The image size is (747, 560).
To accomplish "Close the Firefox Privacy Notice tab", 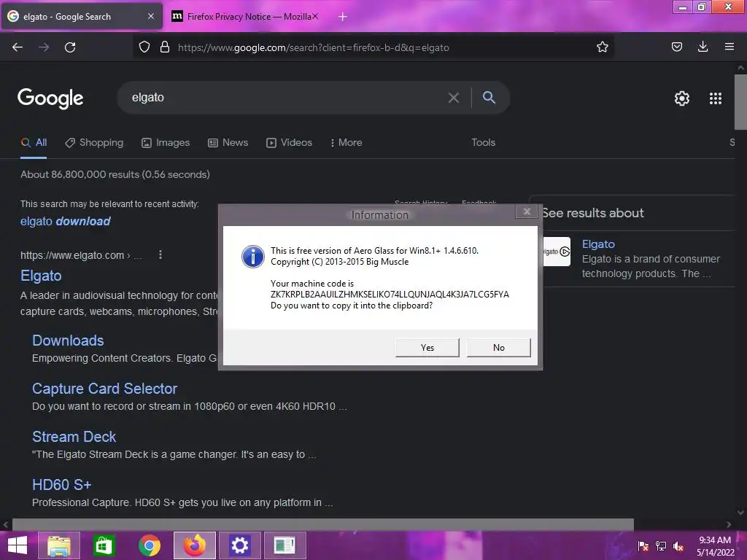I will tap(315, 16).
